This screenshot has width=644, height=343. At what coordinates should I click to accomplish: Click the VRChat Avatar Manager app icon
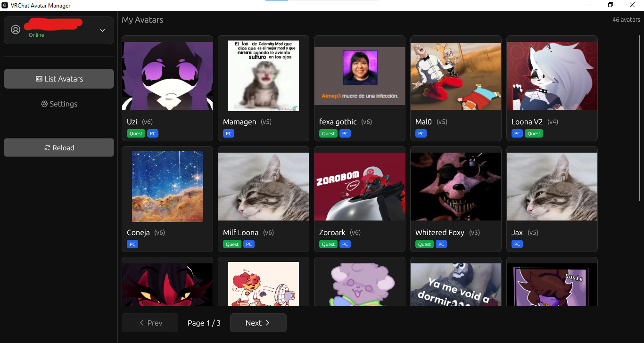coord(5,5)
